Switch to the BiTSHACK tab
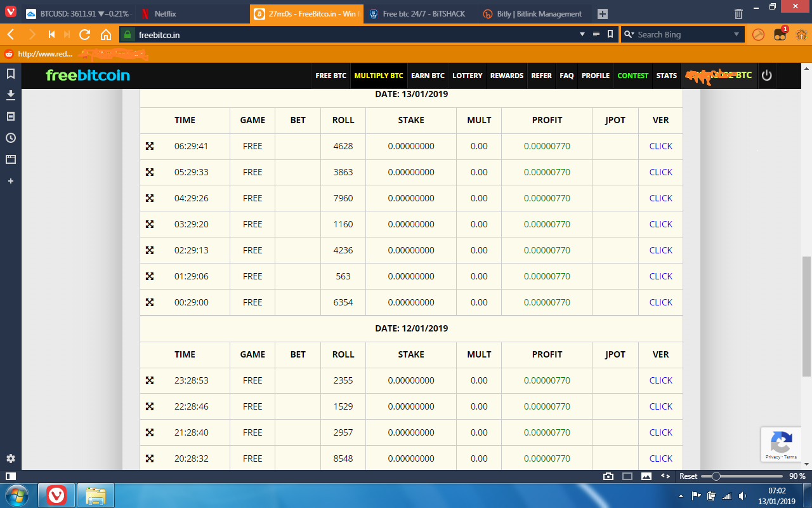Viewport: 812px width, 508px height. [x=420, y=14]
